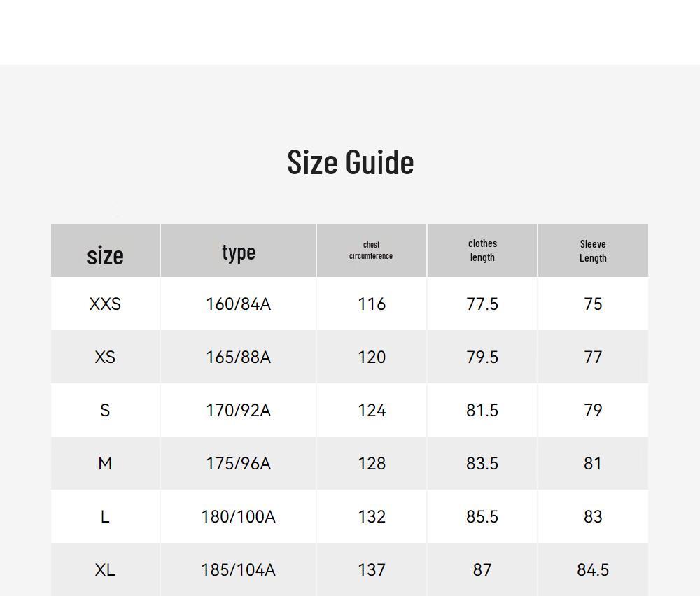The width and height of the screenshot is (700, 596).
Task: Click the 160/84A type cell
Action: pos(239,304)
